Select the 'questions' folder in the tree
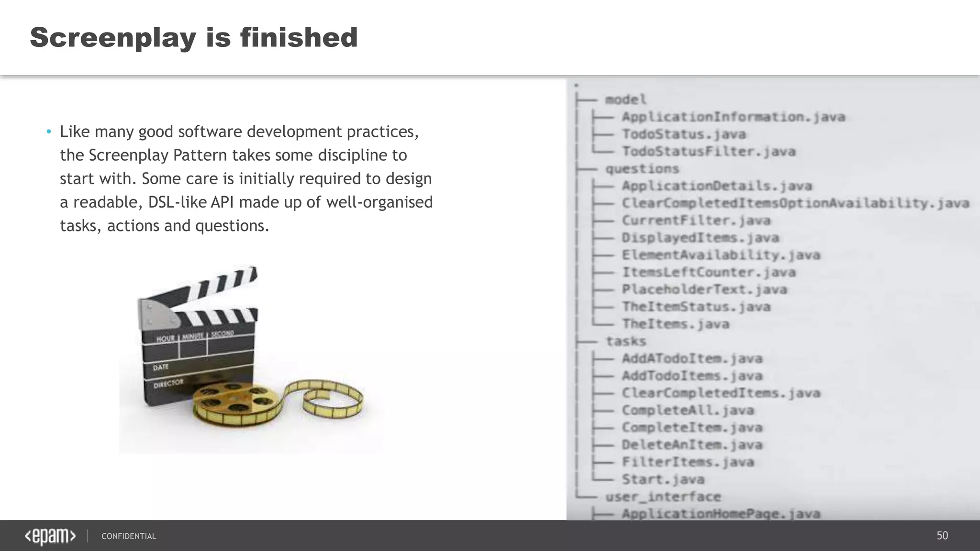This screenshot has width=980, height=551. (642, 169)
